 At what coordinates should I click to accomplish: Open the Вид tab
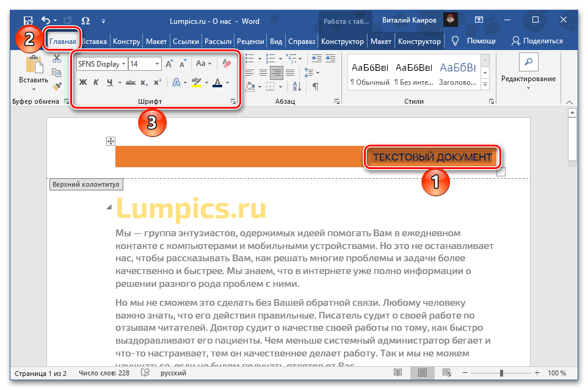[x=276, y=42]
